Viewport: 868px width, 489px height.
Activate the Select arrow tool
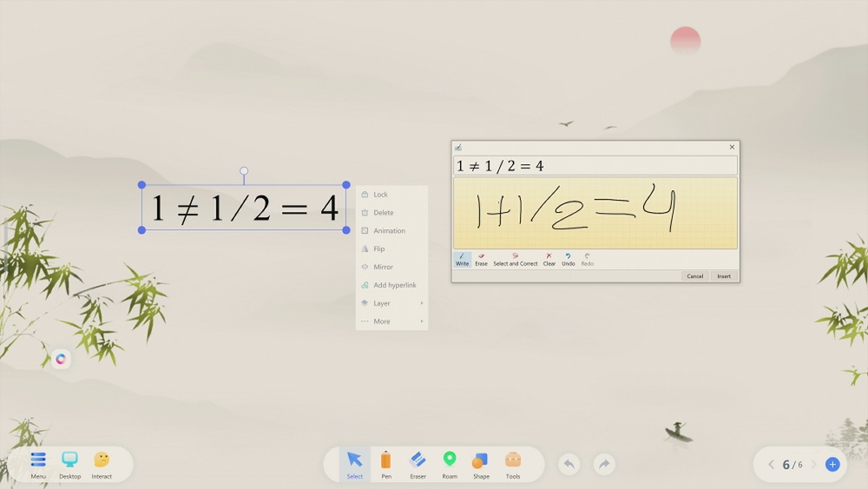[354, 465]
